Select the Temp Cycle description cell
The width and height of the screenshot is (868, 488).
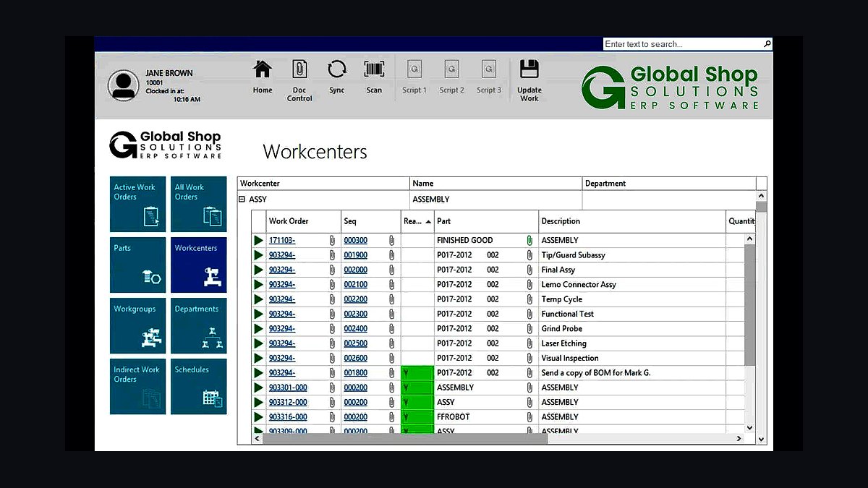tap(632, 299)
